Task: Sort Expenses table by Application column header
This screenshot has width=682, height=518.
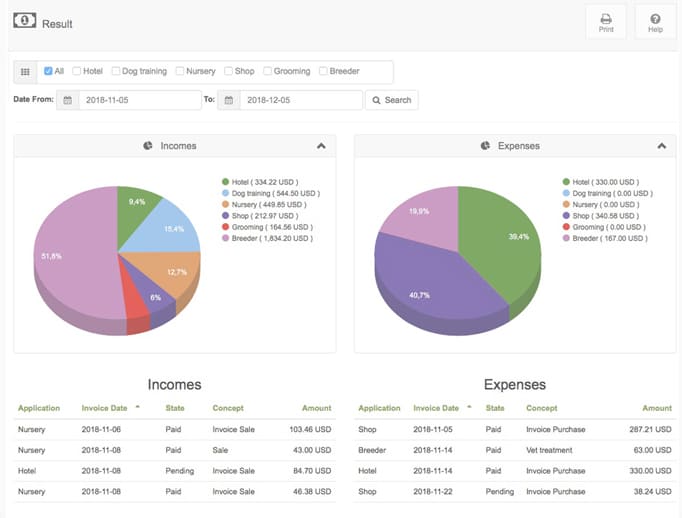Action: pos(379,408)
